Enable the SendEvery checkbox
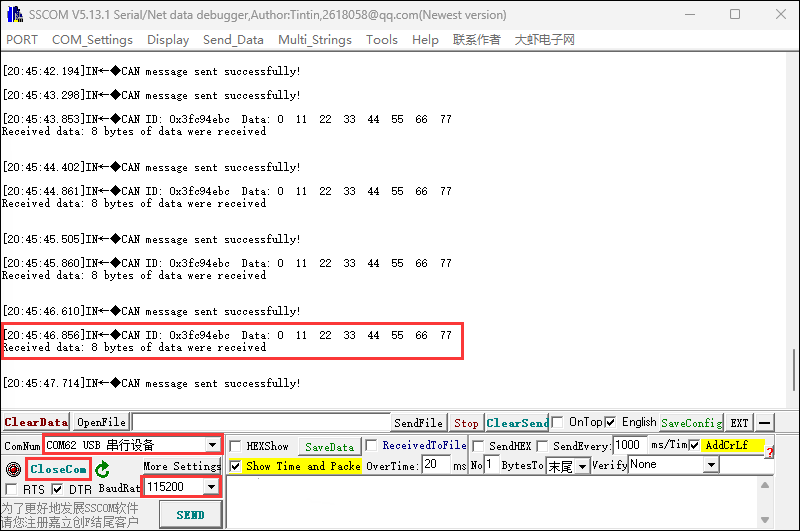Screen dimensions: 800x531 click(542, 446)
